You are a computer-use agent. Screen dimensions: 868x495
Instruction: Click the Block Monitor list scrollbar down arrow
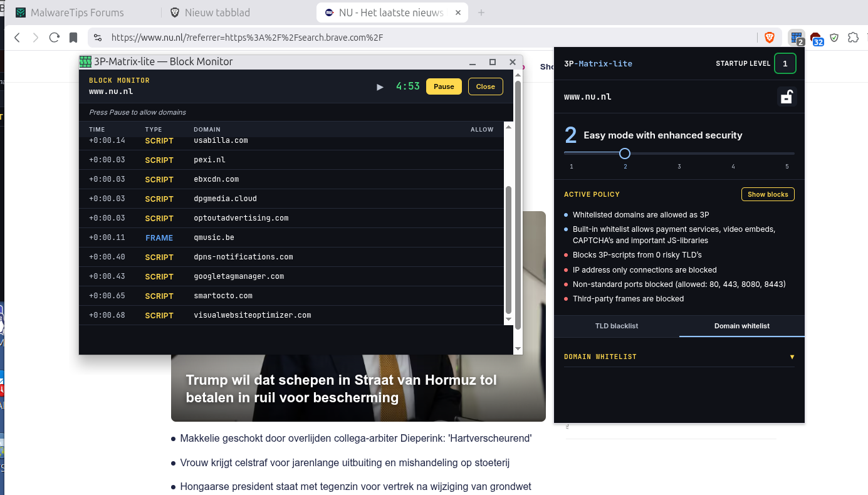[508, 320]
